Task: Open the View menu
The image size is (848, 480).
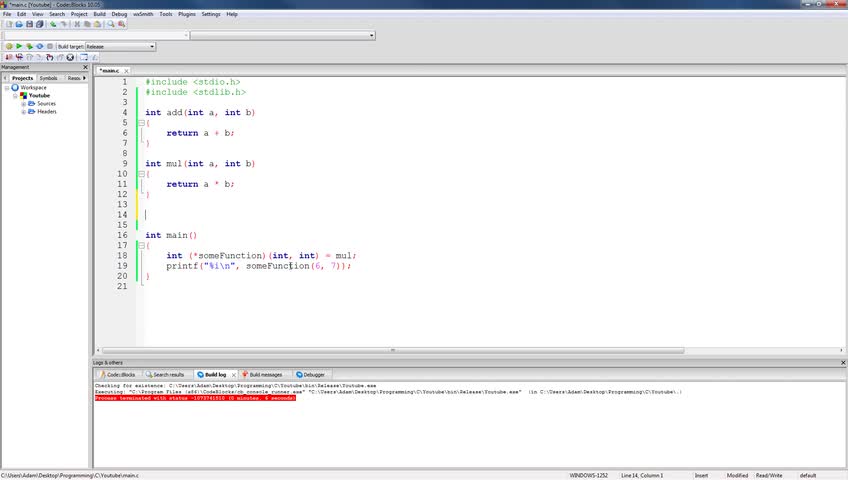Action: [x=37, y=14]
